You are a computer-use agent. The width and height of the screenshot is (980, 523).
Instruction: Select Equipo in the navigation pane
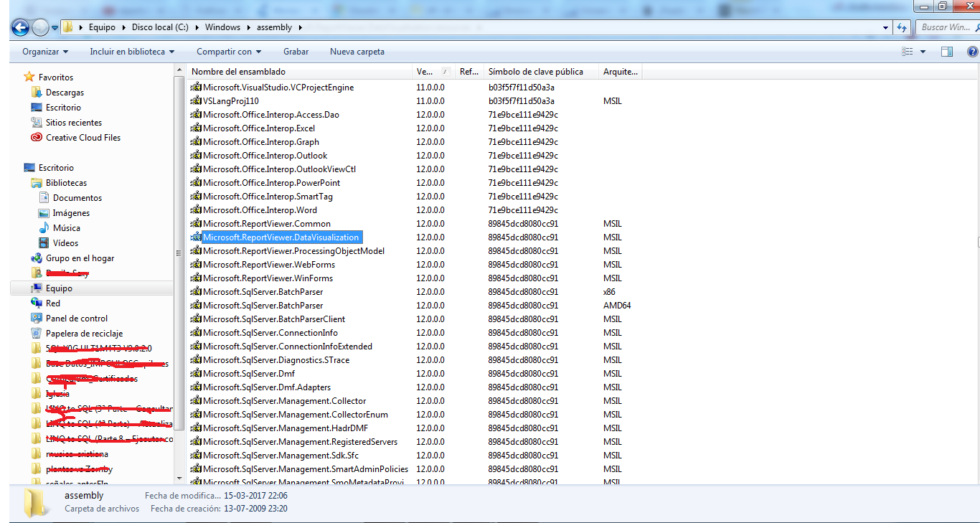pyautogui.click(x=59, y=288)
